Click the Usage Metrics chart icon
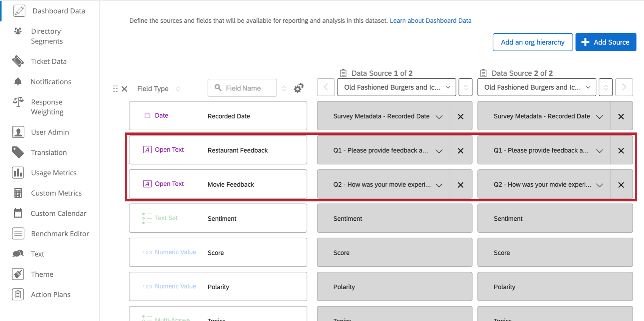Image resolution: width=644 pixels, height=321 pixels. [x=18, y=173]
